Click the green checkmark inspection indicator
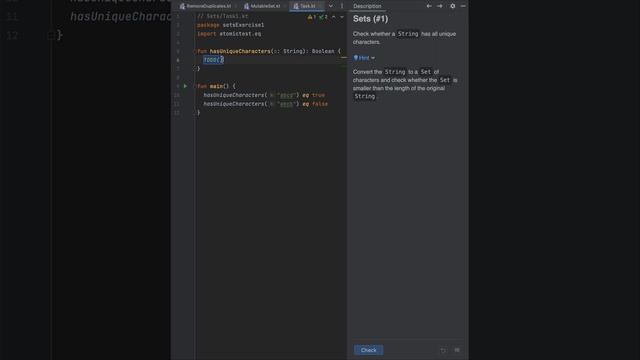The height and width of the screenshot is (360, 640). [323, 17]
